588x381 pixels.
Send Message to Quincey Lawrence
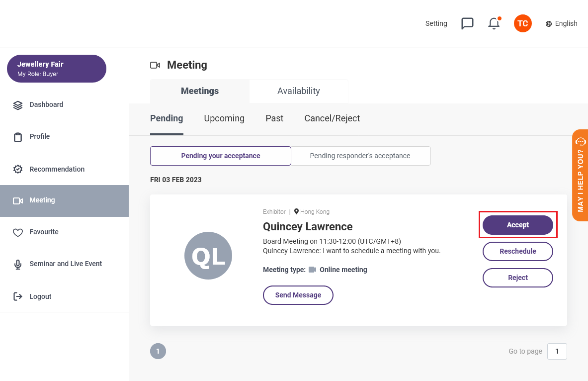298,295
